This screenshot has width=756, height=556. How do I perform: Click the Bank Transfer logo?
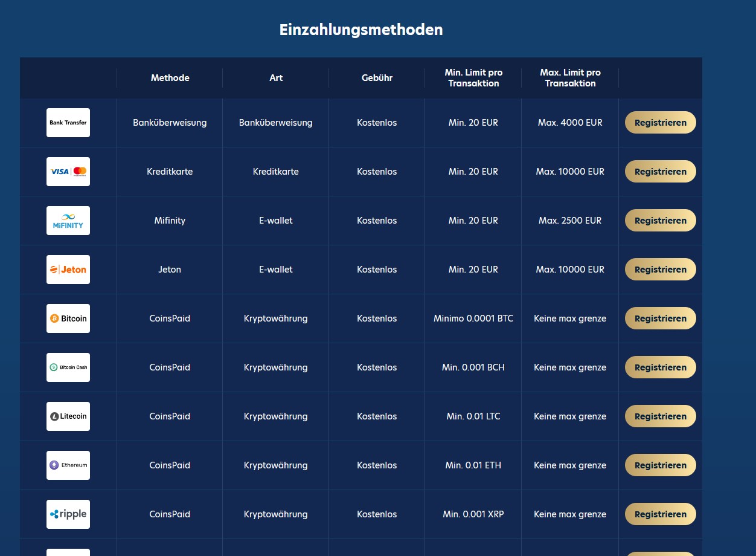68,123
